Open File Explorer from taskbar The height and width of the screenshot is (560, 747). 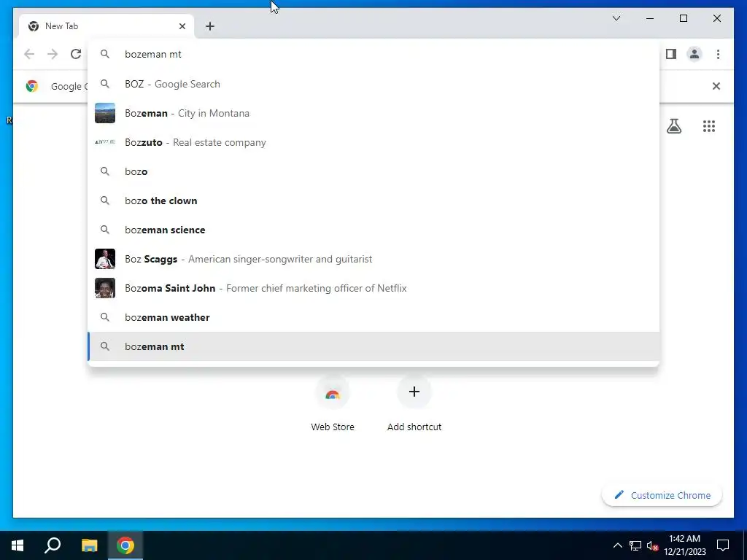click(x=89, y=545)
